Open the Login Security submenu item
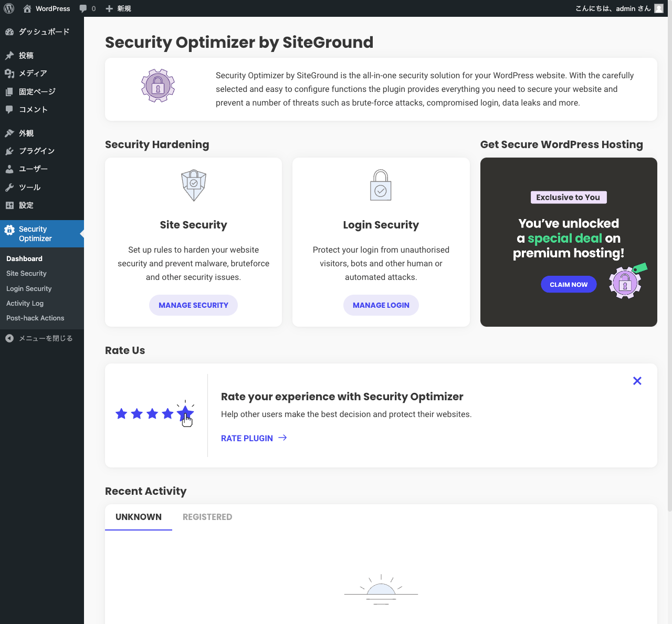The image size is (672, 624). click(29, 288)
